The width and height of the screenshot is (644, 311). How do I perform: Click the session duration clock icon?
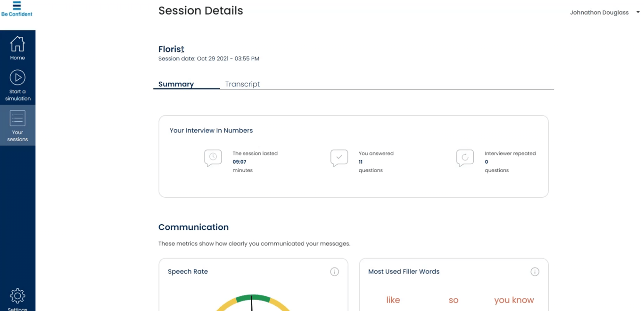coord(213,158)
